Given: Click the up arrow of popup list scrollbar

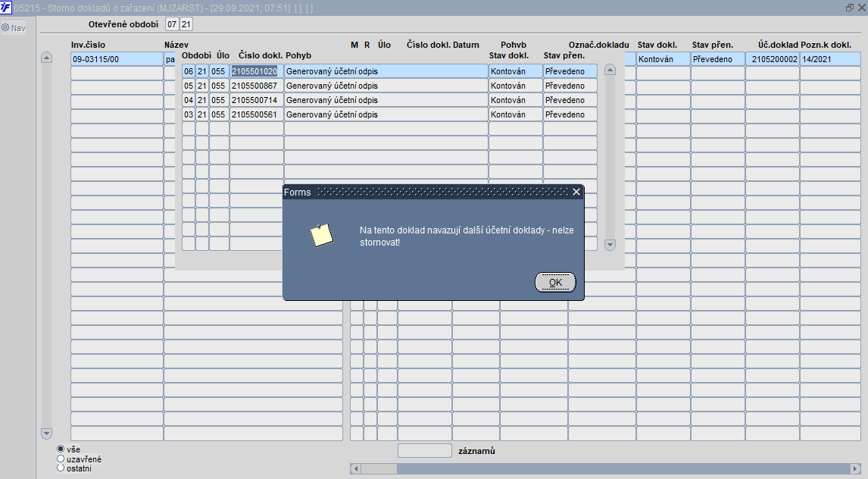Looking at the screenshot, I should (610, 70).
